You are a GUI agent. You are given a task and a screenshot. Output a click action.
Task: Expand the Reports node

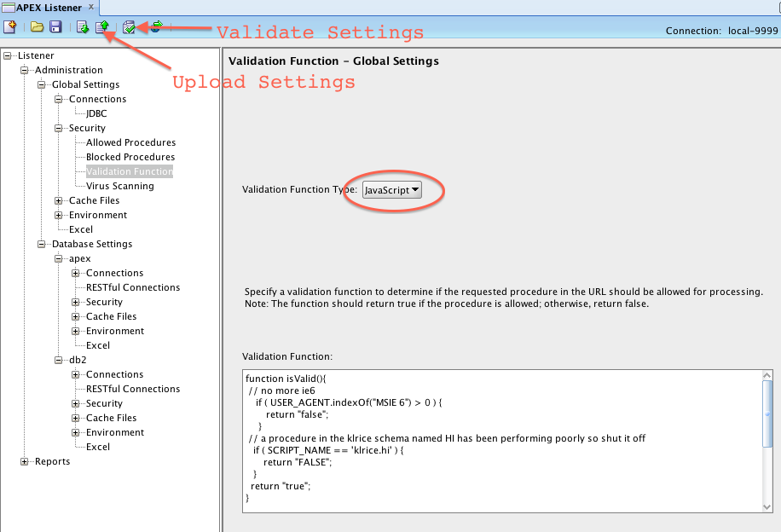pyautogui.click(x=24, y=461)
